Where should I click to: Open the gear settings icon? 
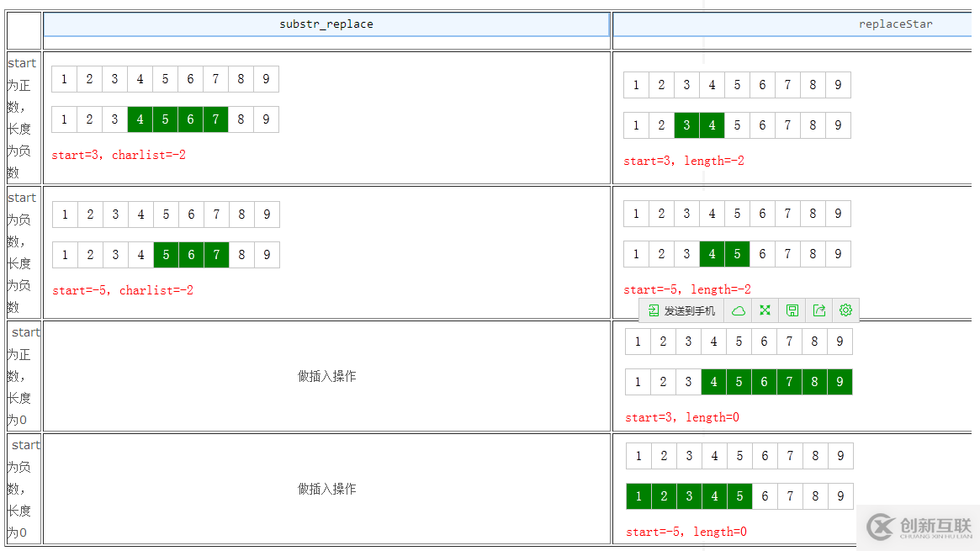pos(845,310)
